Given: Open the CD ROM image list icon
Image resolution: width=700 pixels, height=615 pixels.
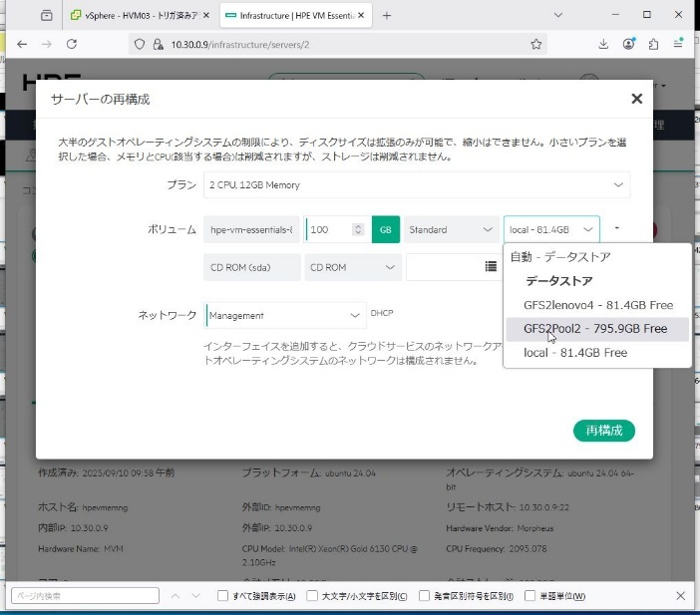Looking at the screenshot, I should [x=491, y=267].
